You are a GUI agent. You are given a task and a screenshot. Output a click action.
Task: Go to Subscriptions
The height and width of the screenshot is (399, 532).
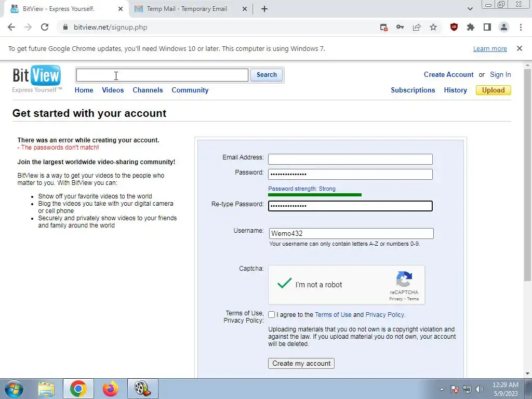(x=413, y=90)
